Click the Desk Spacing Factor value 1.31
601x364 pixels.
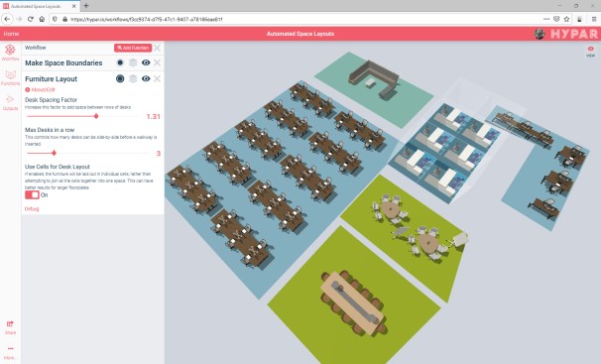point(154,116)
